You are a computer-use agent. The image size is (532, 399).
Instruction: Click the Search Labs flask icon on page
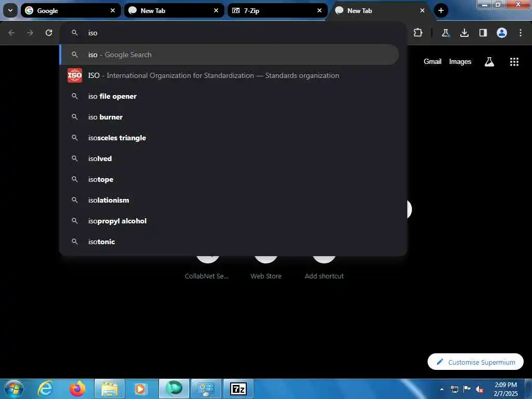point(489,62)
